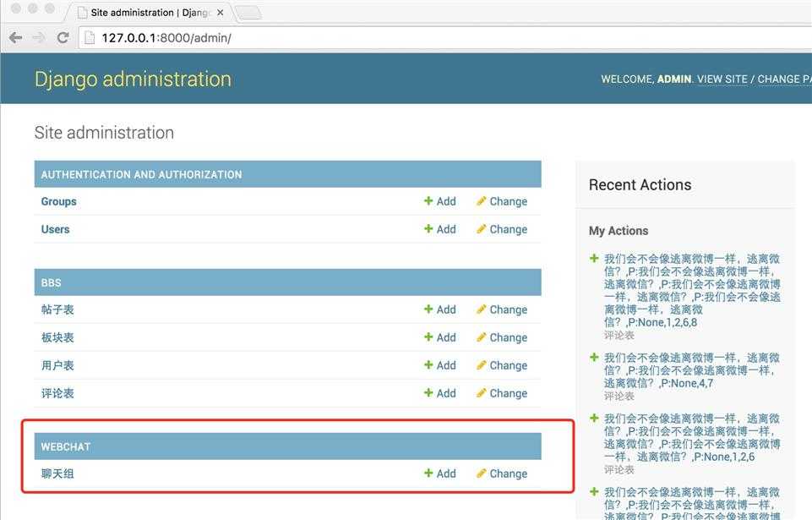The width and height of the screenshot is (812, 520).
Task: Click the pencil icon in Groups row
Action: coord(481,200)
